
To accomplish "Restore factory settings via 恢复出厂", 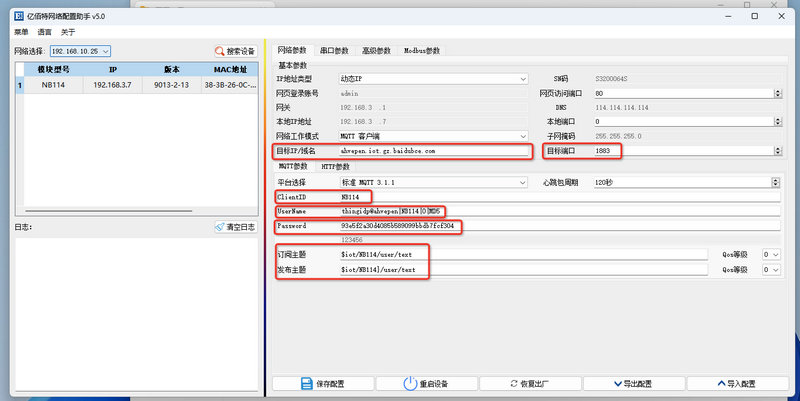I will pyautogui.click(x=528, y=383).
